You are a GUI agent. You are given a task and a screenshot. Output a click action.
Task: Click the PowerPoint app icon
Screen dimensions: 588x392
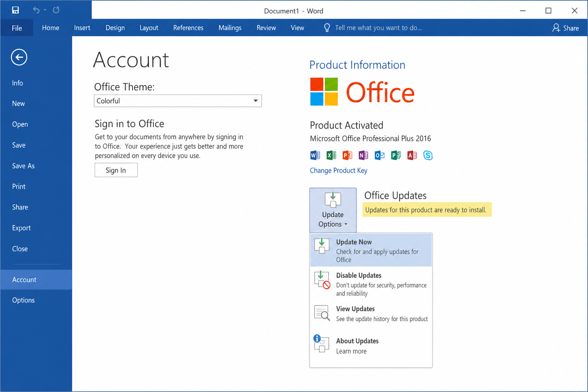pyautogui.click(x=347, y=155)
